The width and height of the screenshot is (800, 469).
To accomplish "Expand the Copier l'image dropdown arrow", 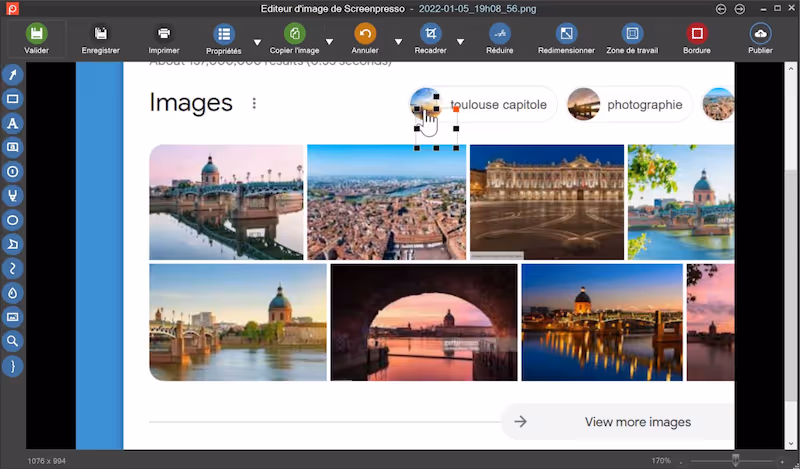I will coord(330,42).
